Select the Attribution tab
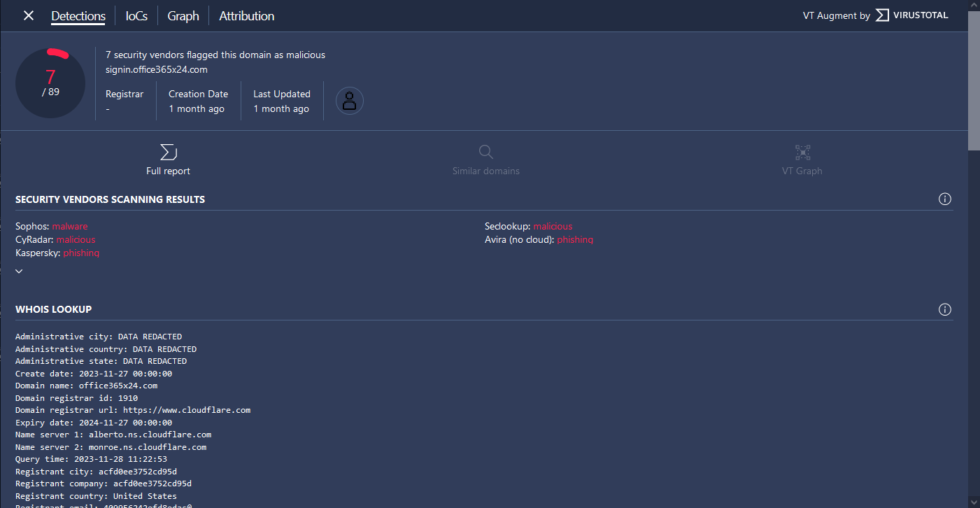 [x=246, y=15]
